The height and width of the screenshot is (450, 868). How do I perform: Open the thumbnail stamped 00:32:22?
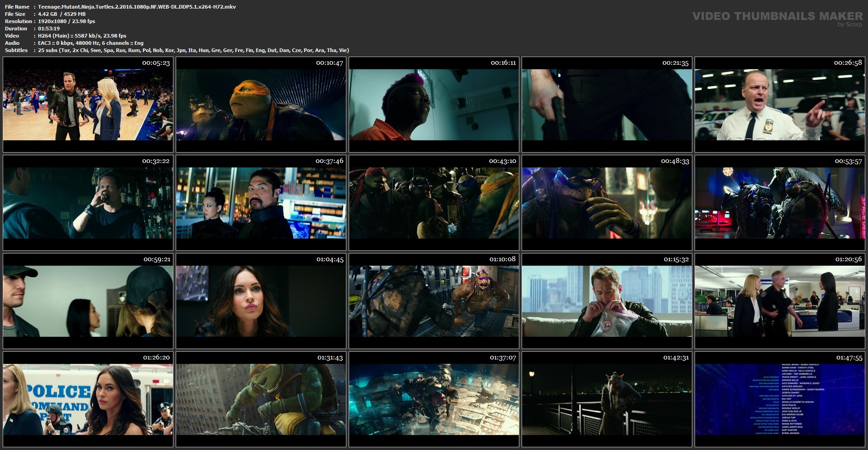(x=88, y=203)
